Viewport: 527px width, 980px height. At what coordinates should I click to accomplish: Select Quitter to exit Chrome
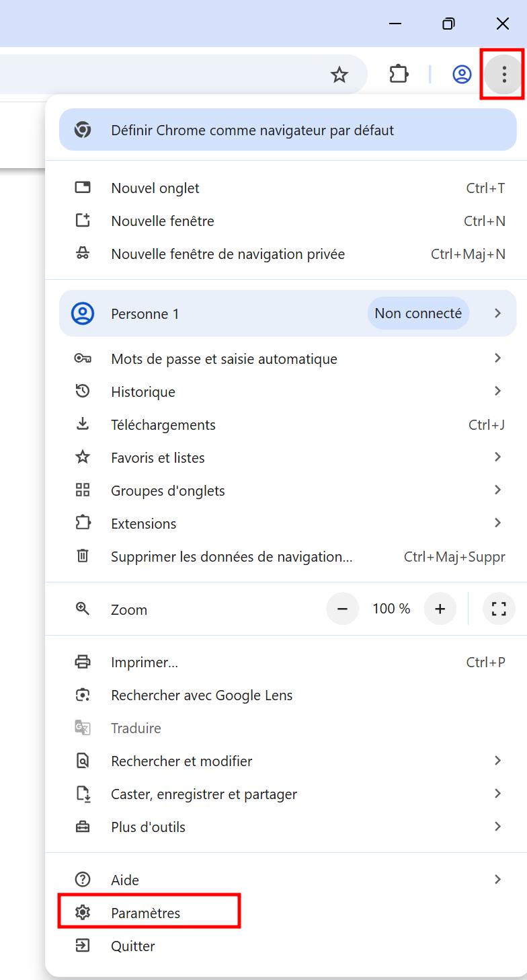pyautogui.click(x=287, y=946)
